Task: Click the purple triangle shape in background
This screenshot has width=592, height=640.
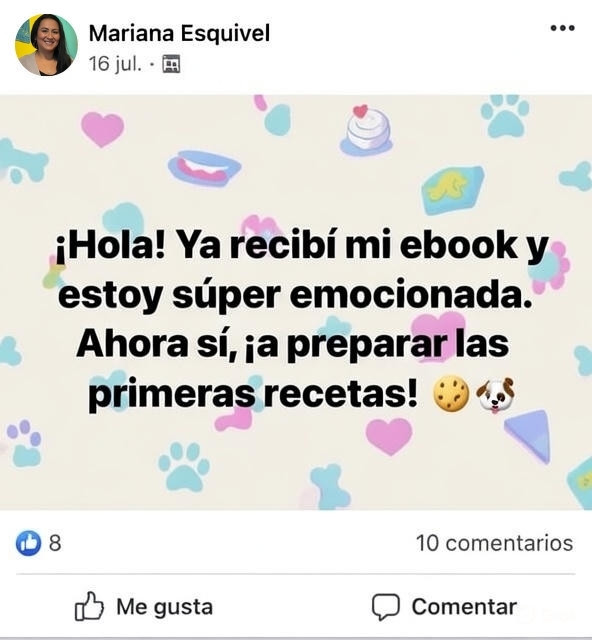Action: point(527,435)
